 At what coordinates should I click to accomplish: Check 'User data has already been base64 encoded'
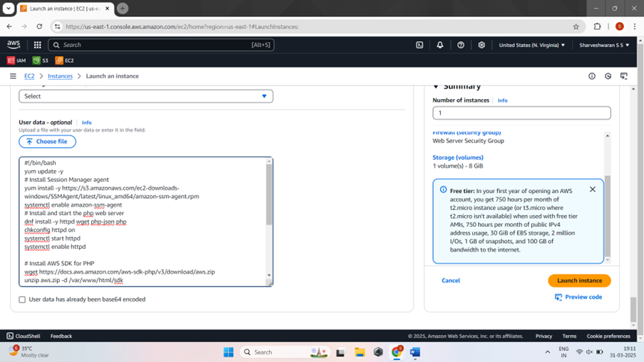(x=22, y=299)
